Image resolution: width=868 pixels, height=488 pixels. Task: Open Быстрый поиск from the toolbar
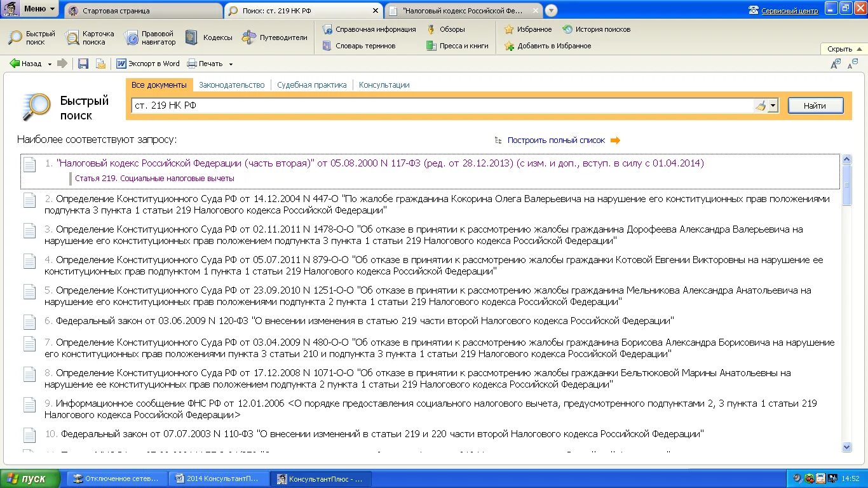[32, 37]
